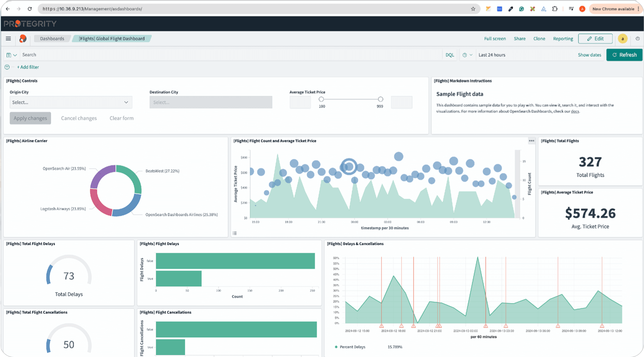Click the OpenSearch Dashboards home logo
Image resolution: width=644 pixels, height=357 pixels.
(23, 39)
